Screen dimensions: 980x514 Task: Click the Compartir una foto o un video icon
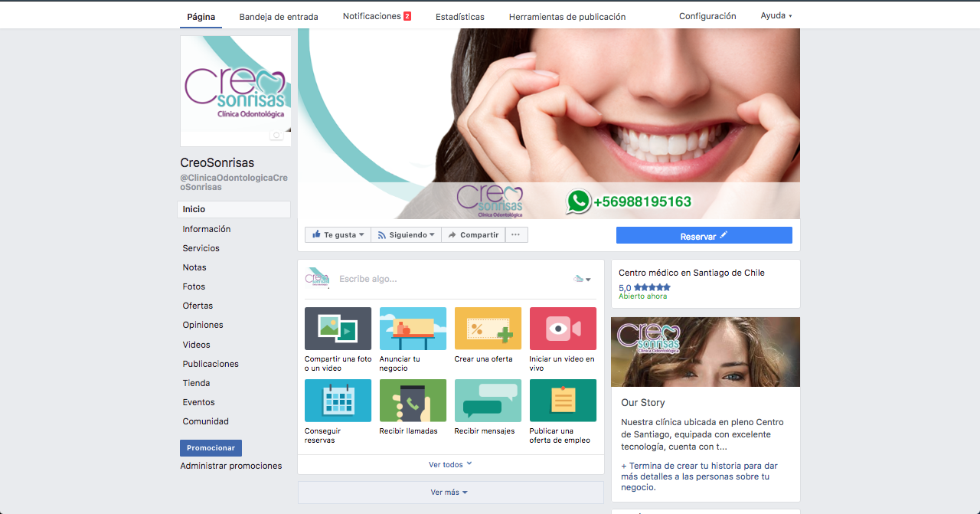click(x=338, y=329)
